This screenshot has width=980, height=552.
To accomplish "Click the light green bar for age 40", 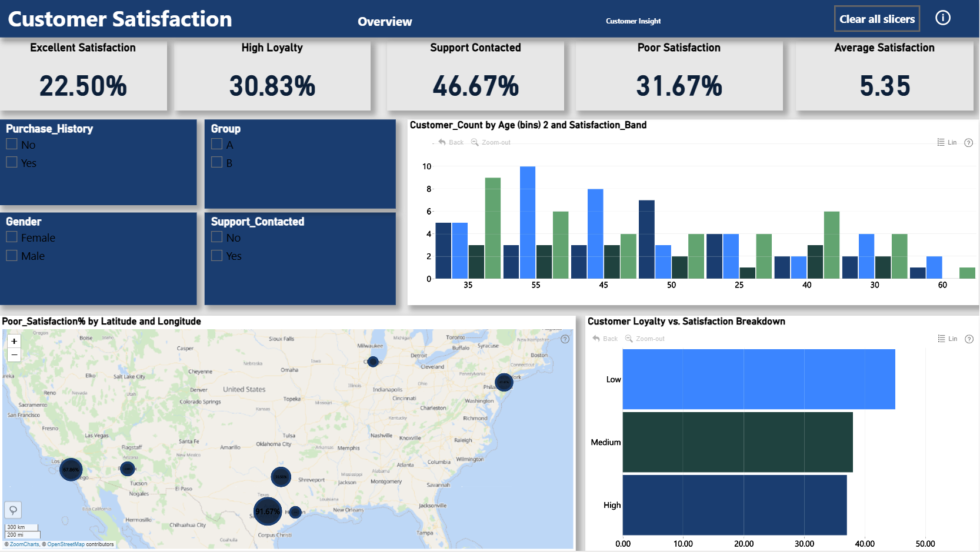I will [832, 245].
